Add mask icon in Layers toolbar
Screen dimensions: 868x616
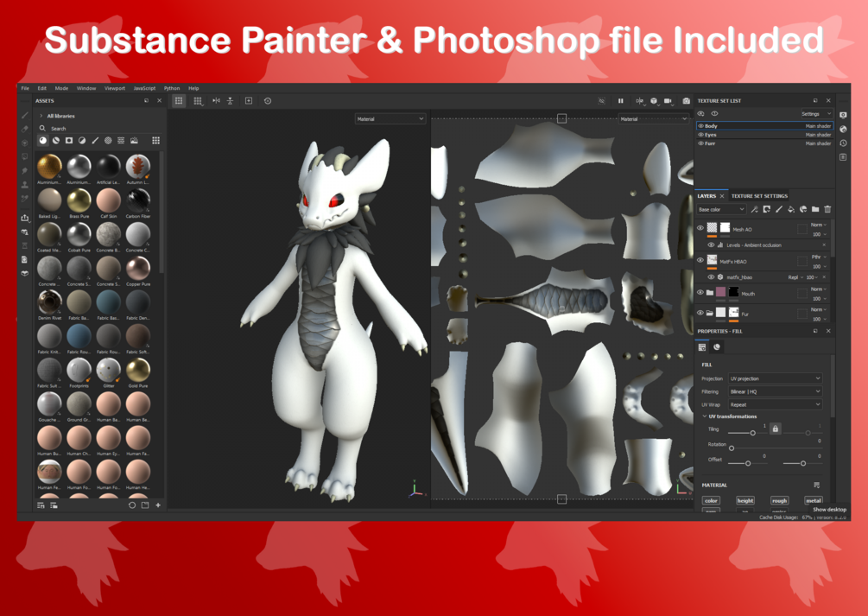click(x=767, y=209)
